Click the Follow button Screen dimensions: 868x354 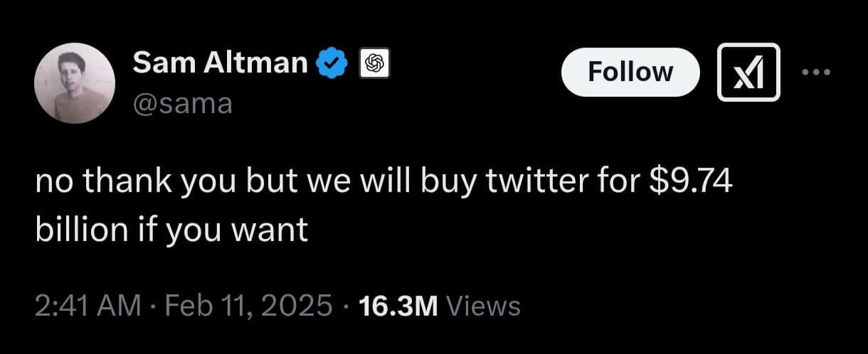630,72
